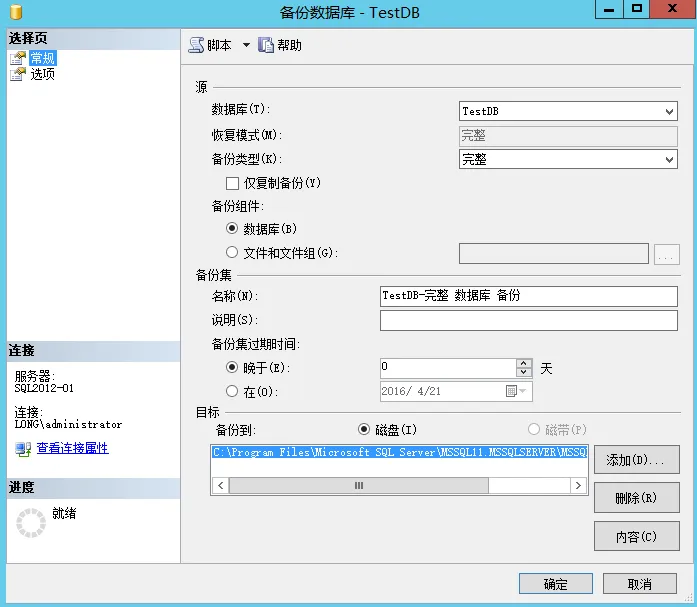The image size is (697, 607).
Task: Click the horizontal scrollbar thumb in destination list
Action: click(x=359, y=486)
